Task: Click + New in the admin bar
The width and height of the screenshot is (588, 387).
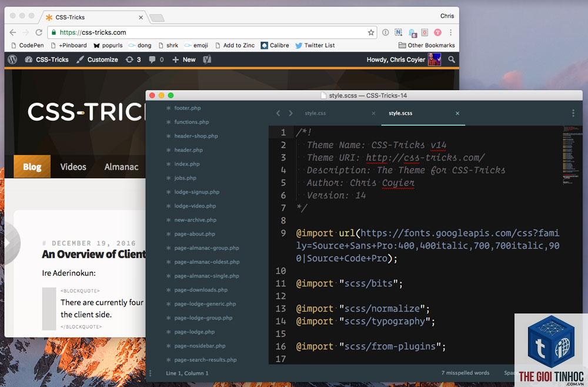Action: pos(183,59)
